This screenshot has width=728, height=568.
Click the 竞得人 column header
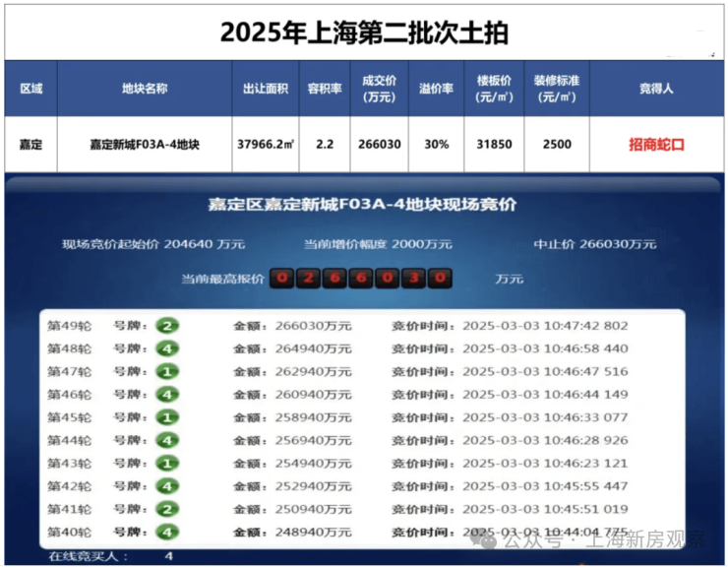(656, 89)
